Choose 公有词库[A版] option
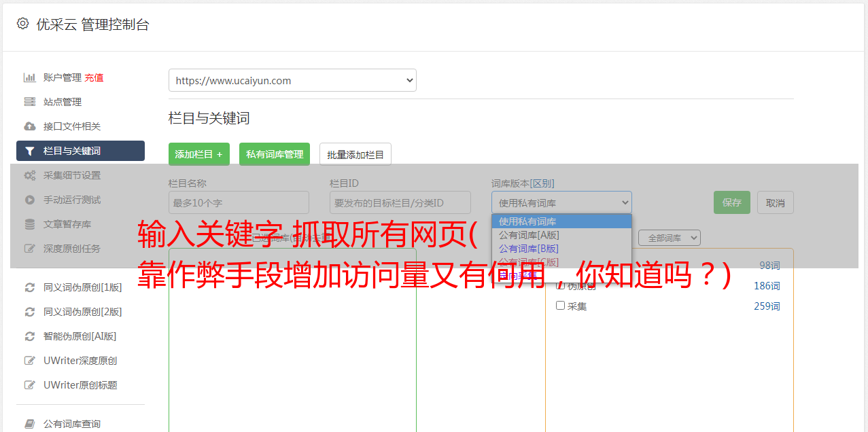Screen dimensions: 868x432 click(x=561, y=235)
